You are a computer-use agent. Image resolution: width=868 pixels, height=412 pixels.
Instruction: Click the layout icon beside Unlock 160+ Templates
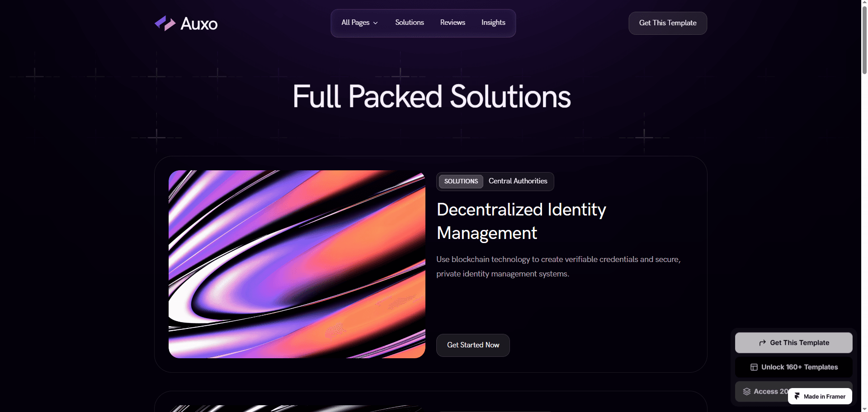tap(754, 367)
